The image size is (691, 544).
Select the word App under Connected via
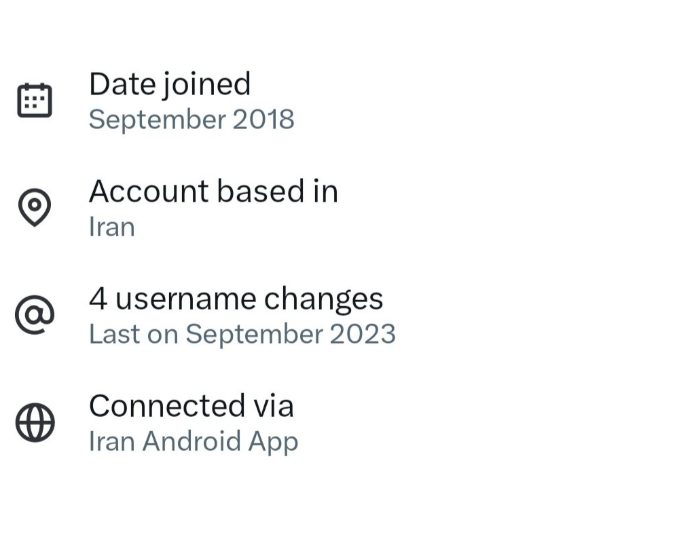273,441
